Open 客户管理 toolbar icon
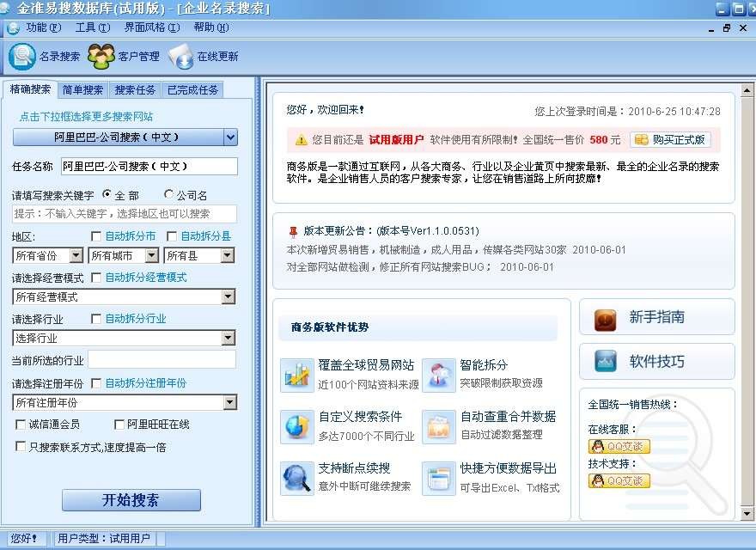Viewport: 756px width, 550px height. click(101, 57)
